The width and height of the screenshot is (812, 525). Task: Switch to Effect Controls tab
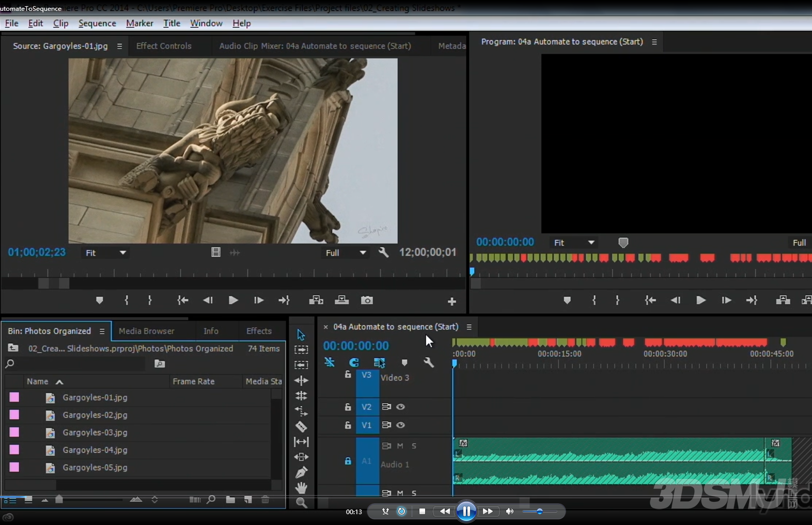pos(164,46)
